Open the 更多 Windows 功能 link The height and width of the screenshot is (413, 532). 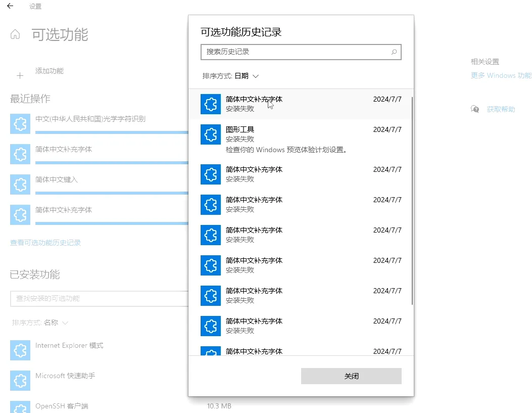click(501, 75)
